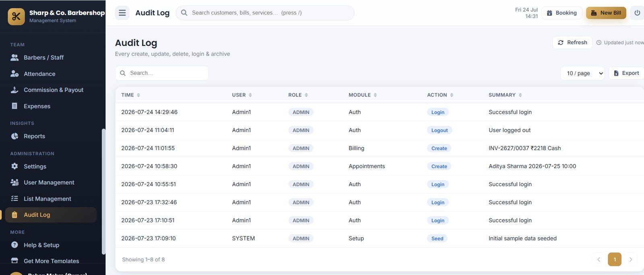Click the Audit Log clipboard icon
The width and height of the screenshot is (644, 275).
pos(14,215)
